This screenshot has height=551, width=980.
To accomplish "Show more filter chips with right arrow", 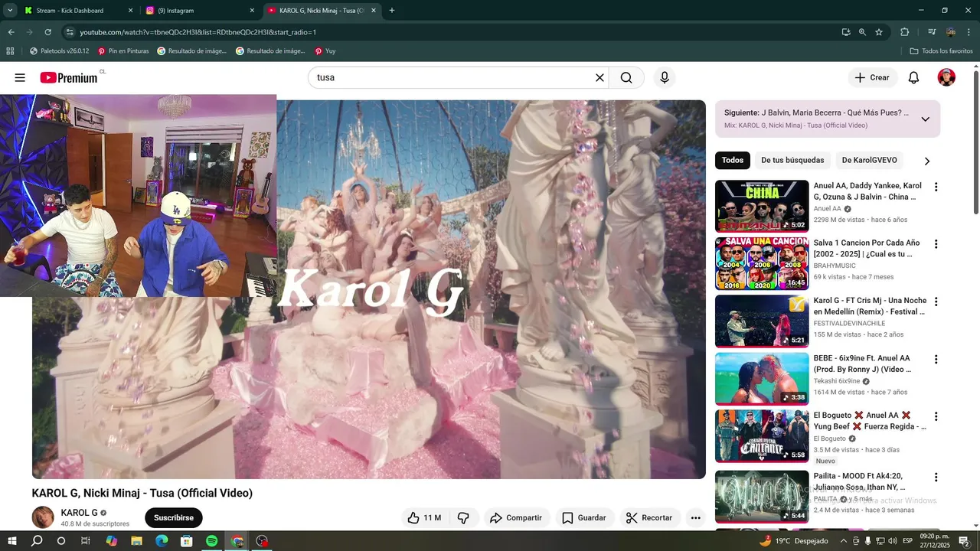I will (x=927, y=161).
